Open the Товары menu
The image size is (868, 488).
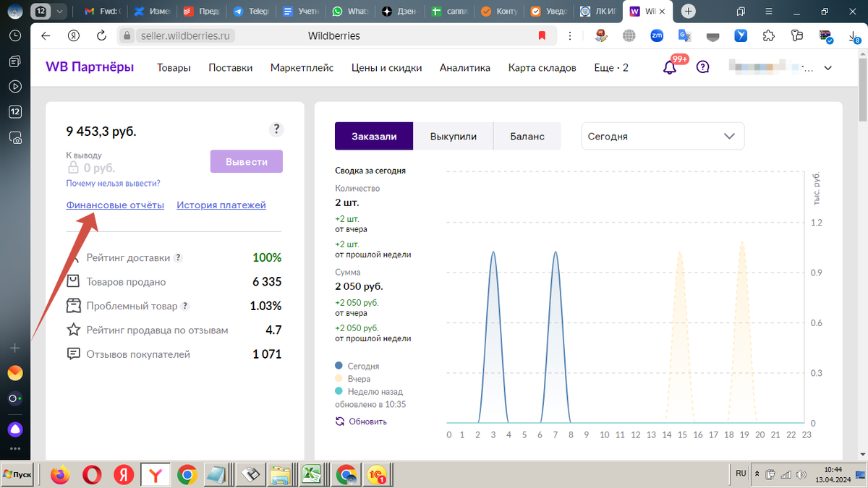(x=174, y=68)
